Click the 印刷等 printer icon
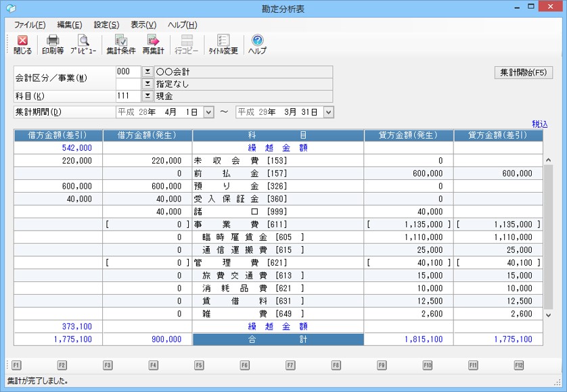Viewport: 567px width, 392px height. tap(52, 45)
